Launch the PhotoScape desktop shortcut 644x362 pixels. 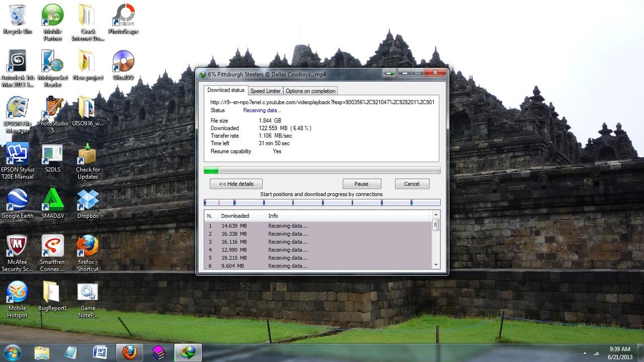click(123, 19)
